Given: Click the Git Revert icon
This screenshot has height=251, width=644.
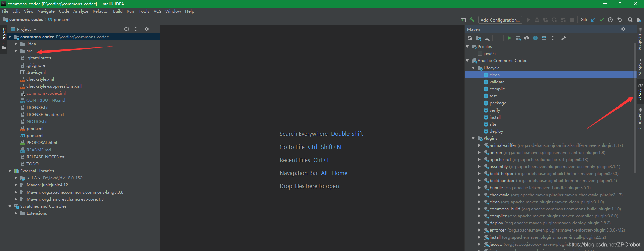Looking at the screenshot, I should click(x=620, y=20).
